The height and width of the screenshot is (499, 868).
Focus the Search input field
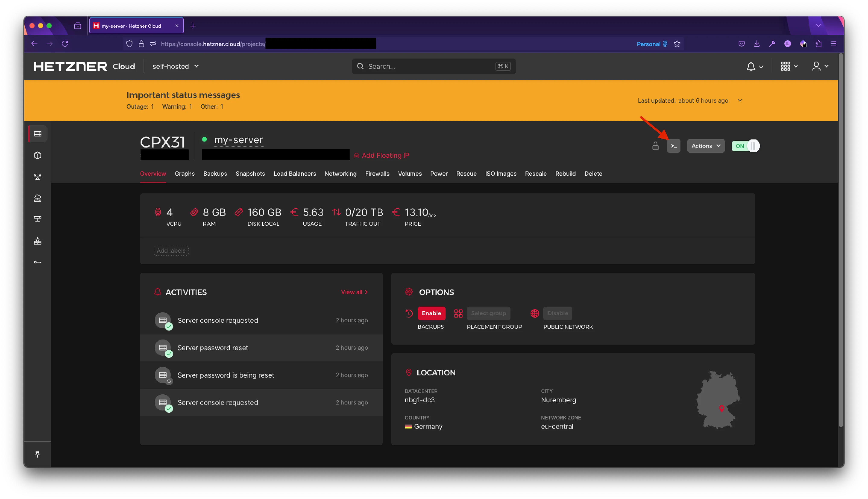[x=434, y=66]
